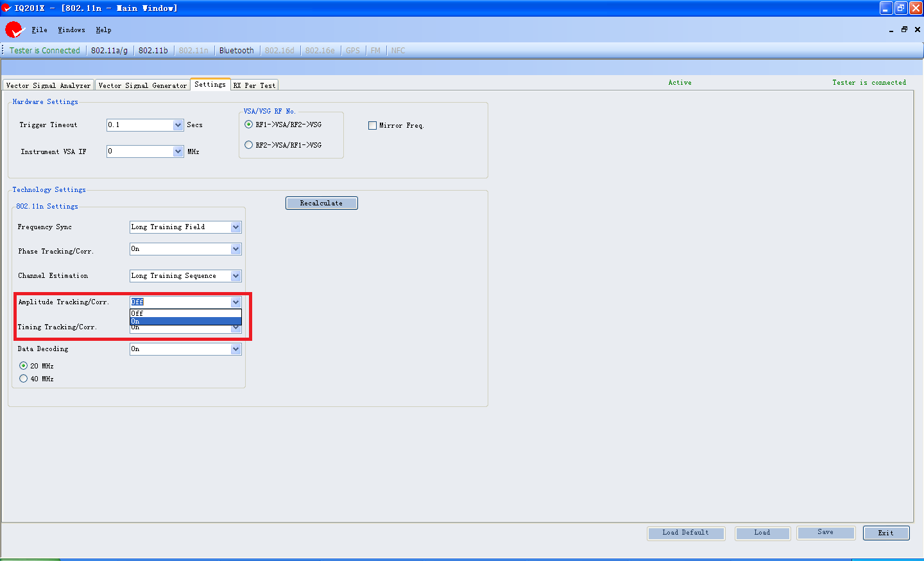Enable the Mirror Freq. checkbox
924x561 pixels.
tap(372, 126)
